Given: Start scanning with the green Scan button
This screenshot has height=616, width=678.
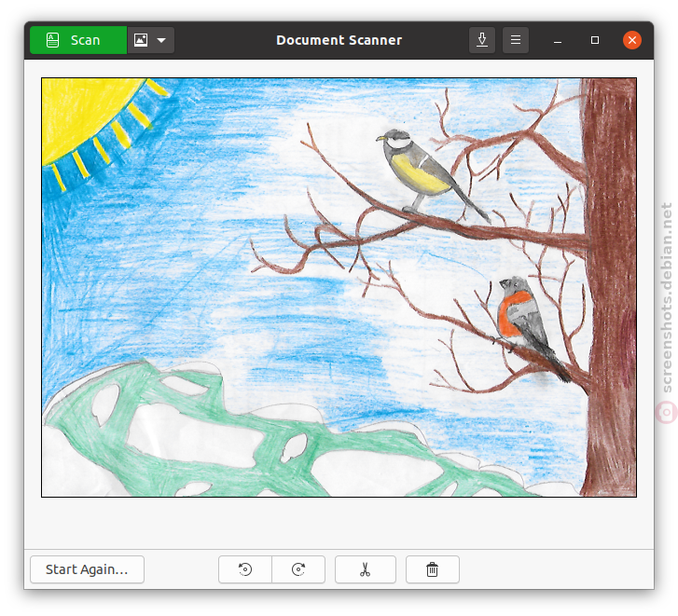Looking at the screenshot, I should click(78, 40).
